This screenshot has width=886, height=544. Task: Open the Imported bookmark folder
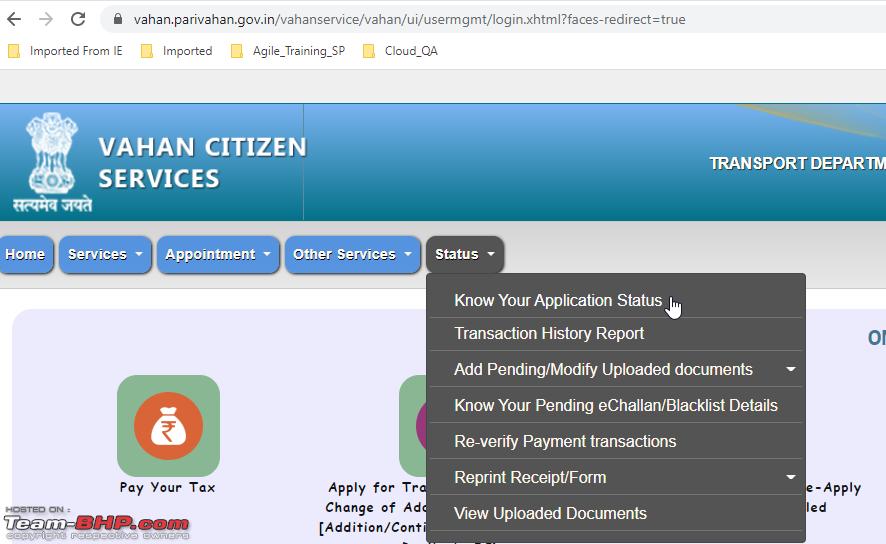pos(177,51)
